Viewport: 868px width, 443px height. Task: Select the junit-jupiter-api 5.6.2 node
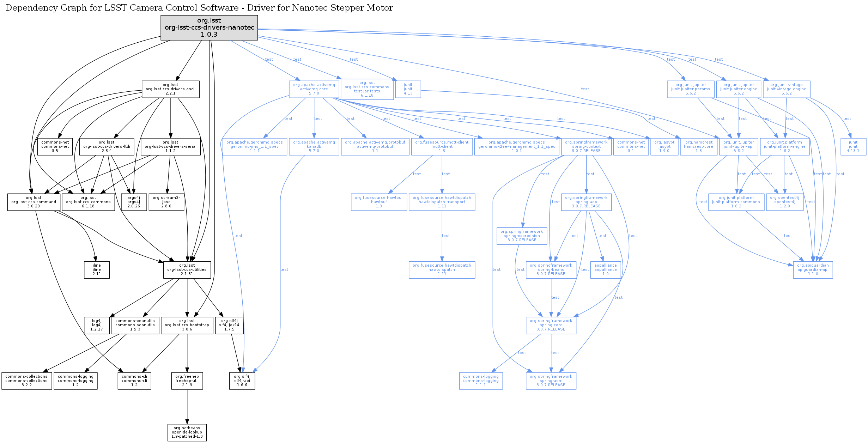738,147
